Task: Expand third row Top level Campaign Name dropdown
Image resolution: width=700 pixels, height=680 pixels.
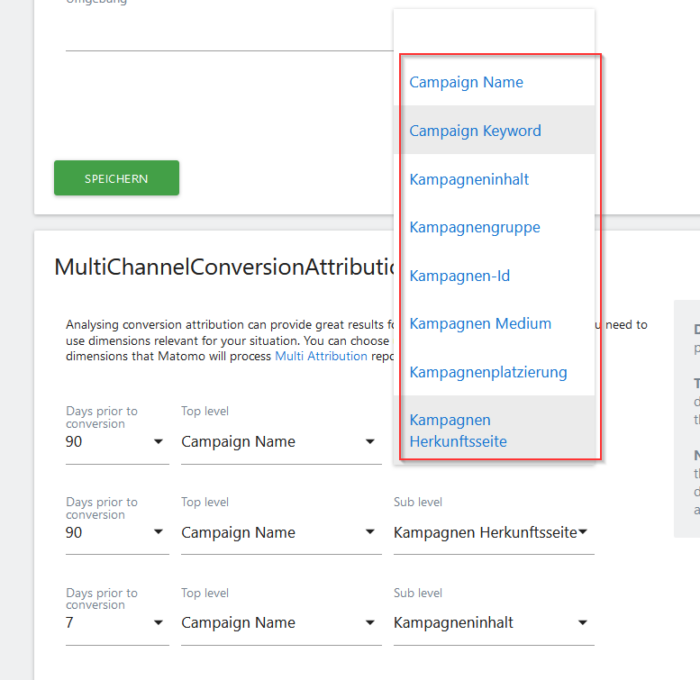Action: coord(281,622)
